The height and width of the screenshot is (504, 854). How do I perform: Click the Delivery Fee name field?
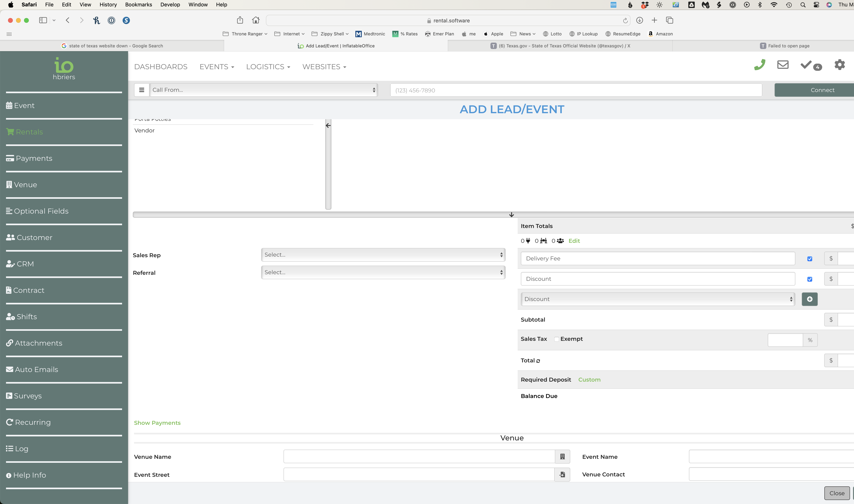[x=658, y=258]
